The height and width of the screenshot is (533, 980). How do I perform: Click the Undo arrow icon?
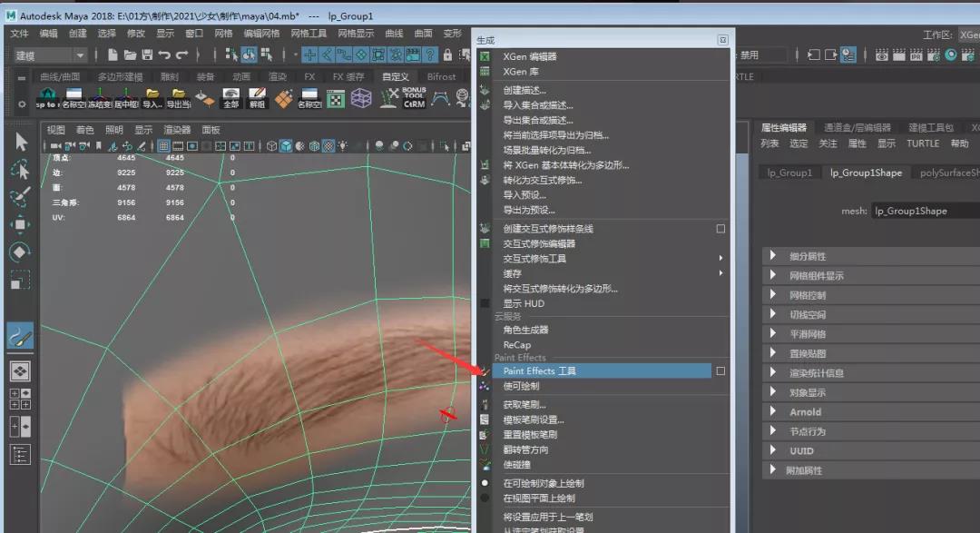pos(165,55)
